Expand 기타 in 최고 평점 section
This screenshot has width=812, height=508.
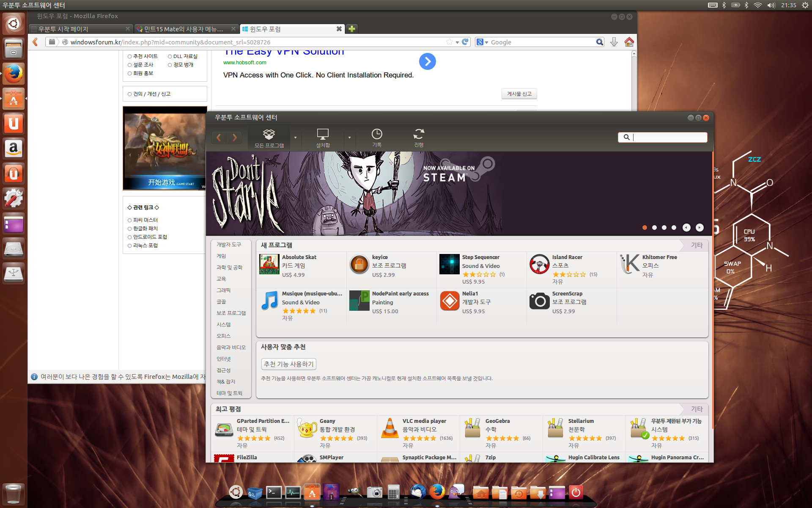click(x=697, y=409)
